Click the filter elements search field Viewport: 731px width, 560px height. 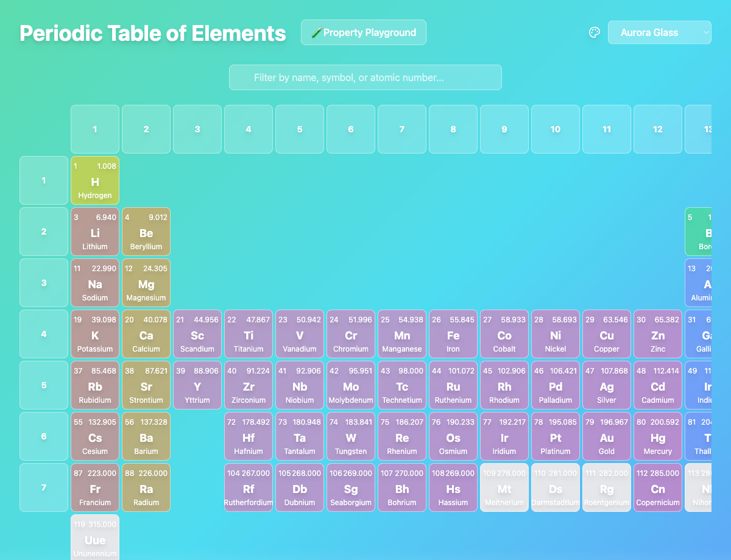(365, 78)
